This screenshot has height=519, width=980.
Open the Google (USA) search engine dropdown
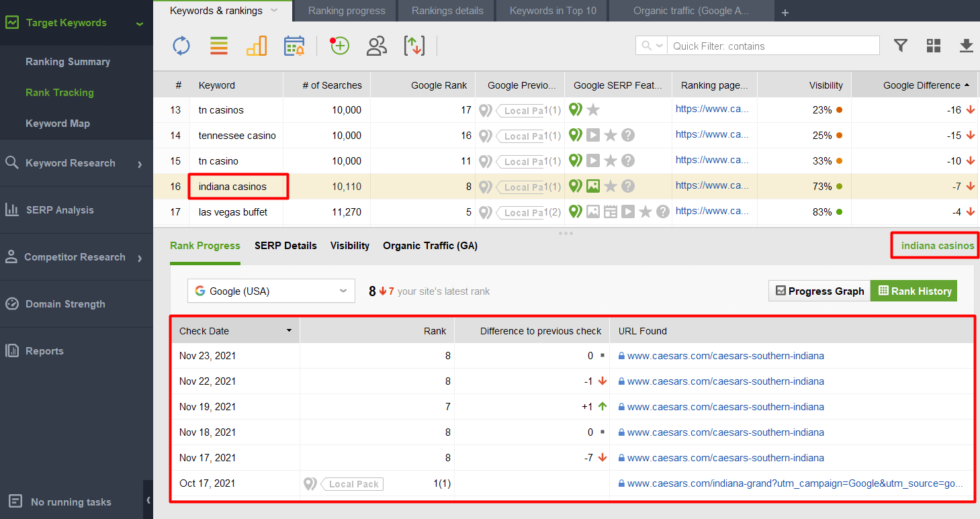[271, 291]
